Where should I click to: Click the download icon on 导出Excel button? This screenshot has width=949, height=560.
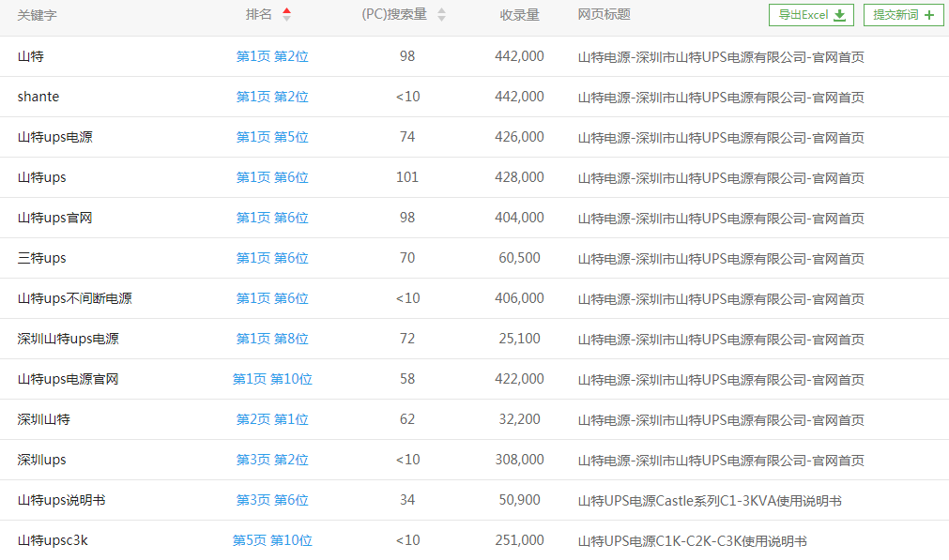(839, 15)
